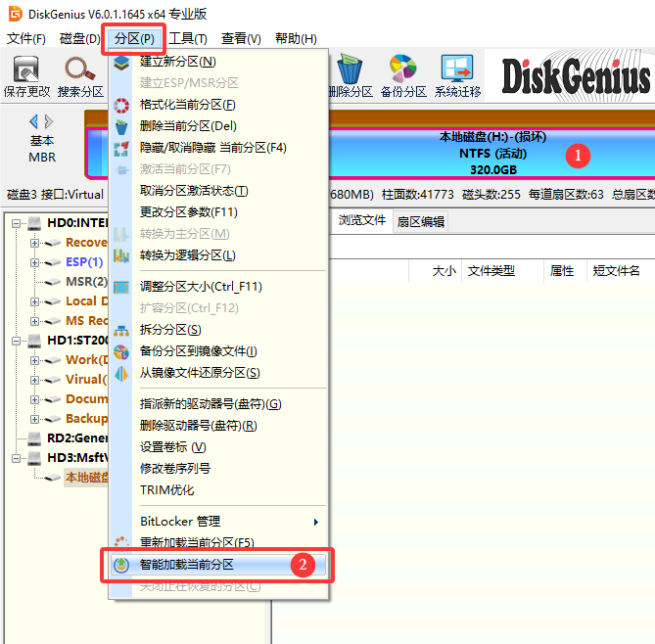Expand the Local Disk partition tree node
This screenshot has width=655, height=644.
click(x=34, y=302)
